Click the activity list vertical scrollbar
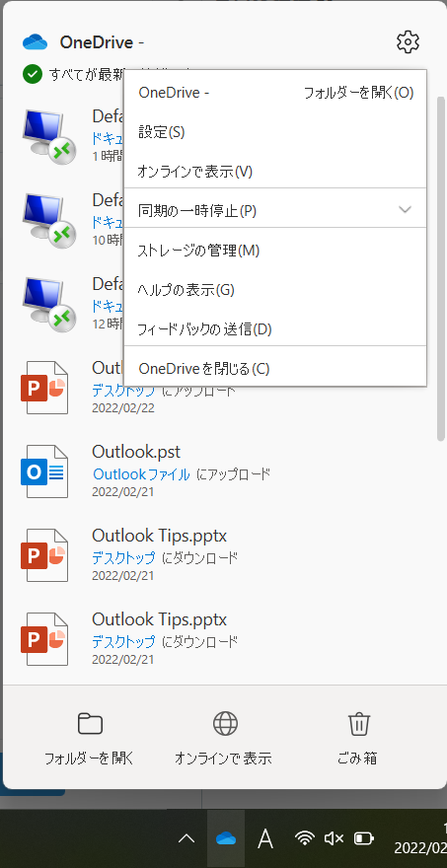The image size is (447, 868). tap(441, 268)
